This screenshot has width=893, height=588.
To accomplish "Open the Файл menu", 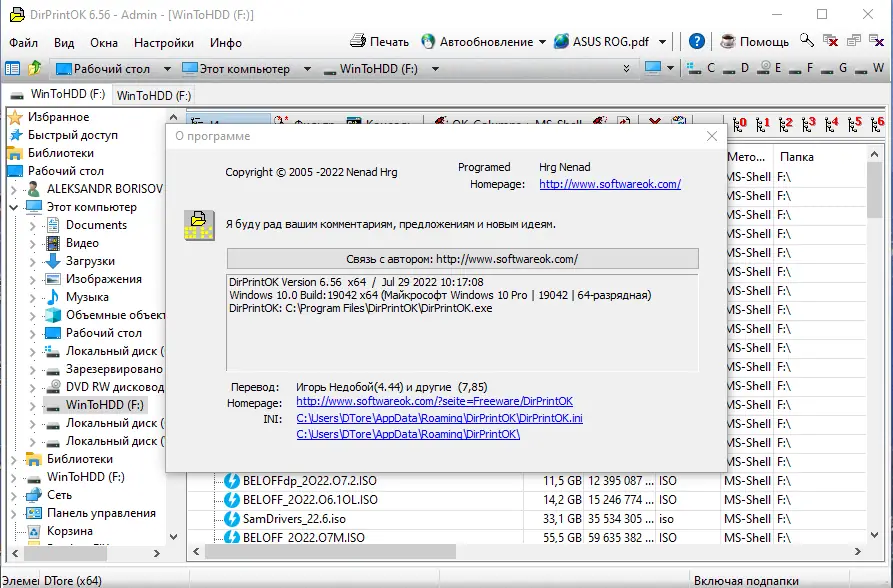I will [x=23, y=43].
